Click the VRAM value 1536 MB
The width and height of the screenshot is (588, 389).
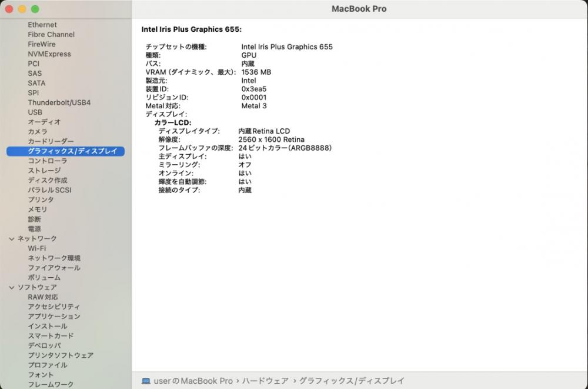coord(256,72)
